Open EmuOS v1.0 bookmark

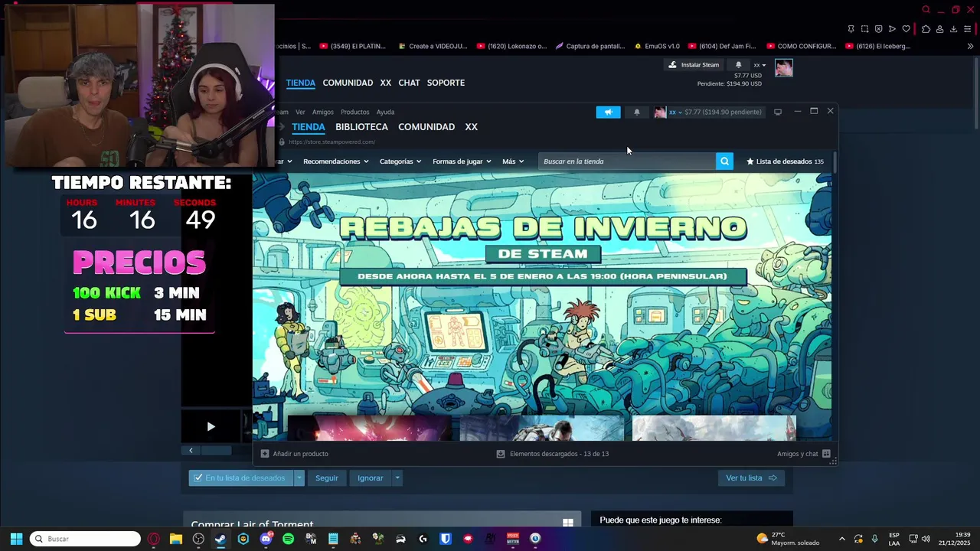pos(657,46)
